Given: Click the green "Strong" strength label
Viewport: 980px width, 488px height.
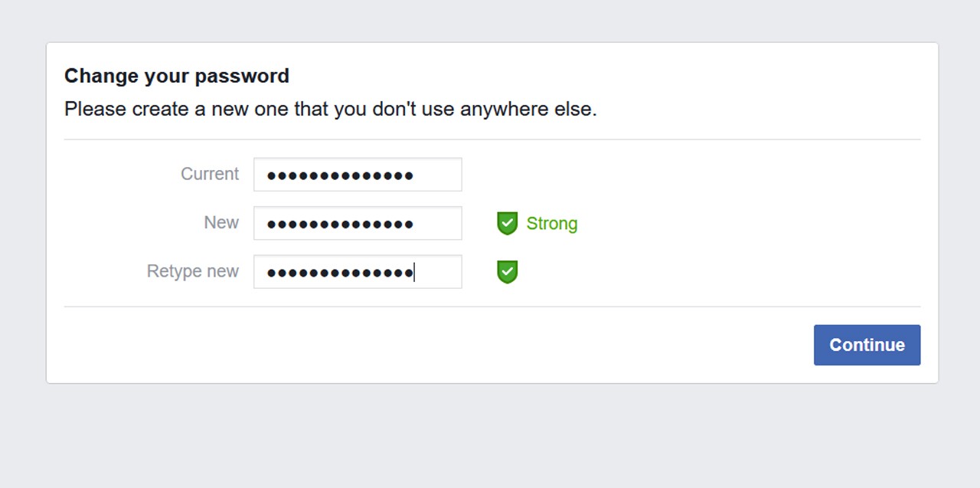Looking at the screenshot, I should click(551, 224).
